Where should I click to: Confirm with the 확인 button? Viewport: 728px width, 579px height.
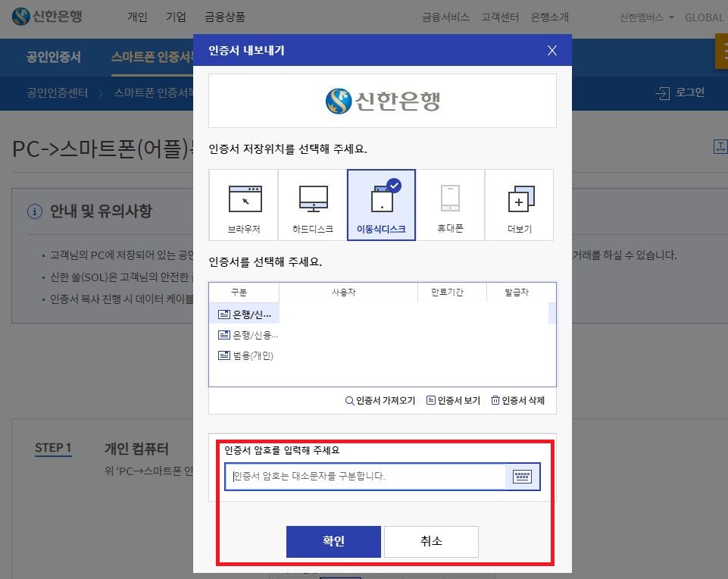pos(333,541)
